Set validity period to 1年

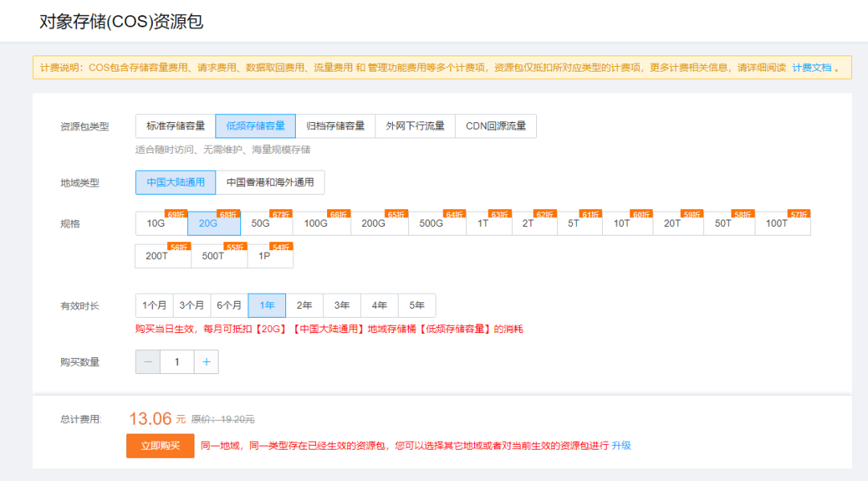coord(267,306)
